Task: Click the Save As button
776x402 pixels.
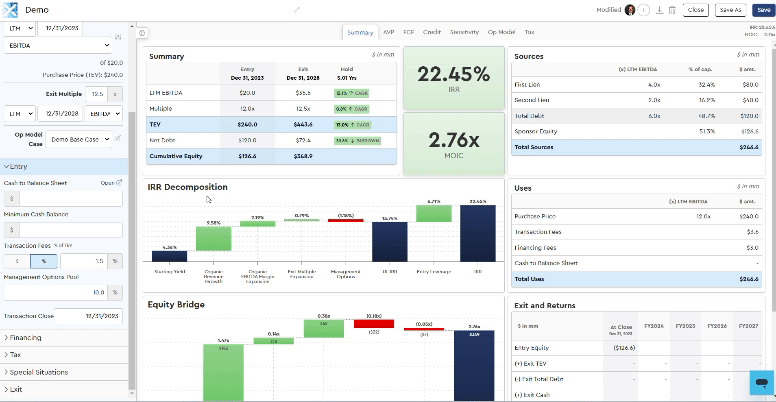Action: (730, 9)
